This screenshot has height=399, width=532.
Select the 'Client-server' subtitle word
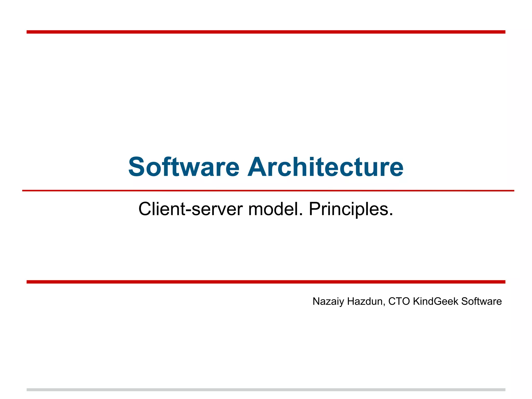(191, 209)
